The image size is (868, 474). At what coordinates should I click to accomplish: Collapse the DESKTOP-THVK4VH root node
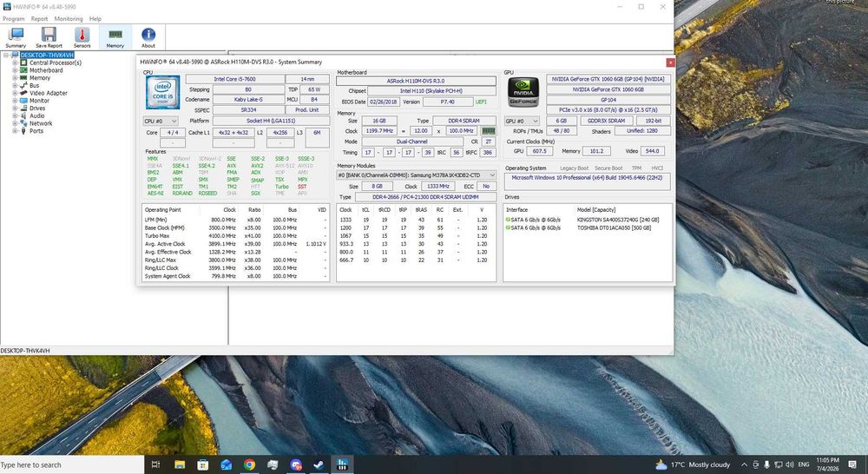click(x=6, y=55)
